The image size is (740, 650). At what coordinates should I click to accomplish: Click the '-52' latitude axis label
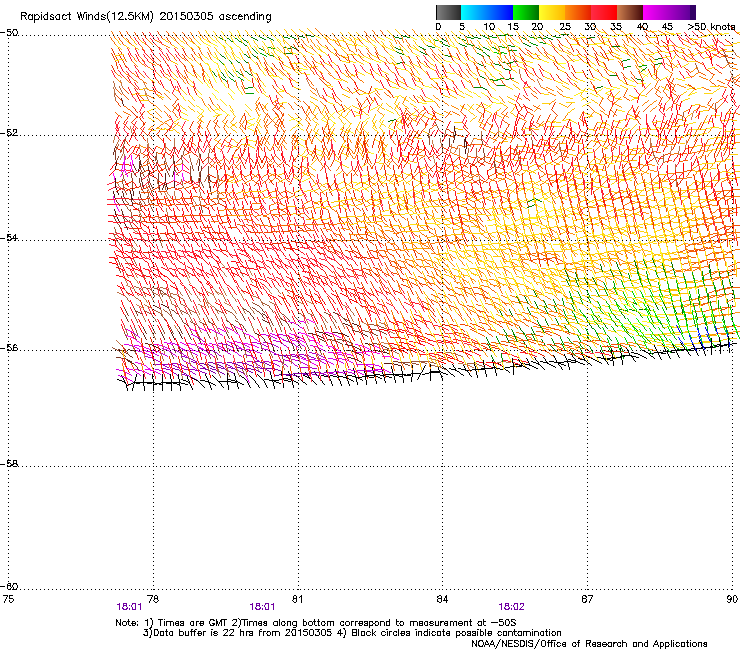coord(9,133)
